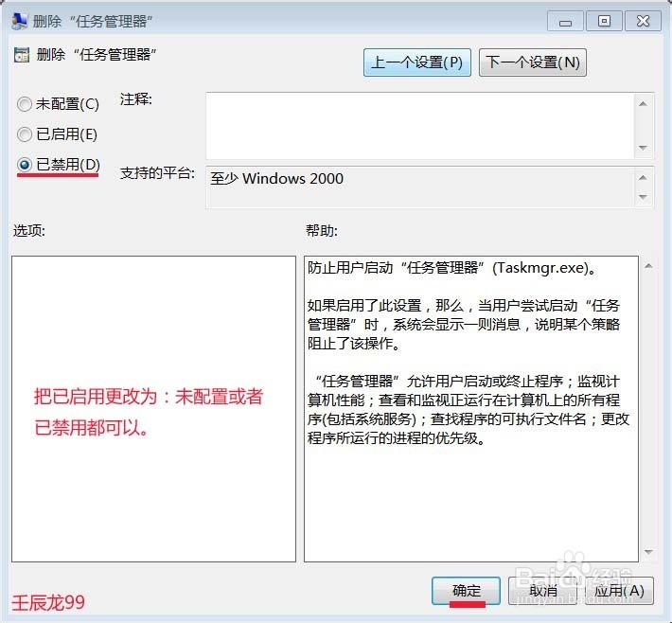Screen dimensions: 672x623
Task: Click the 注释: label
Action: (136, 99)
